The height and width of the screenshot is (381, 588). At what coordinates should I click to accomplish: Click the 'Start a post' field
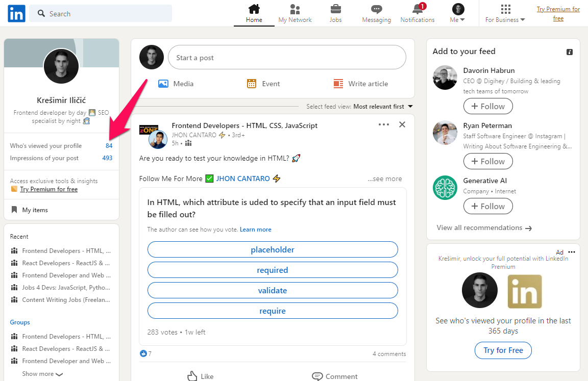coord(287,58)
